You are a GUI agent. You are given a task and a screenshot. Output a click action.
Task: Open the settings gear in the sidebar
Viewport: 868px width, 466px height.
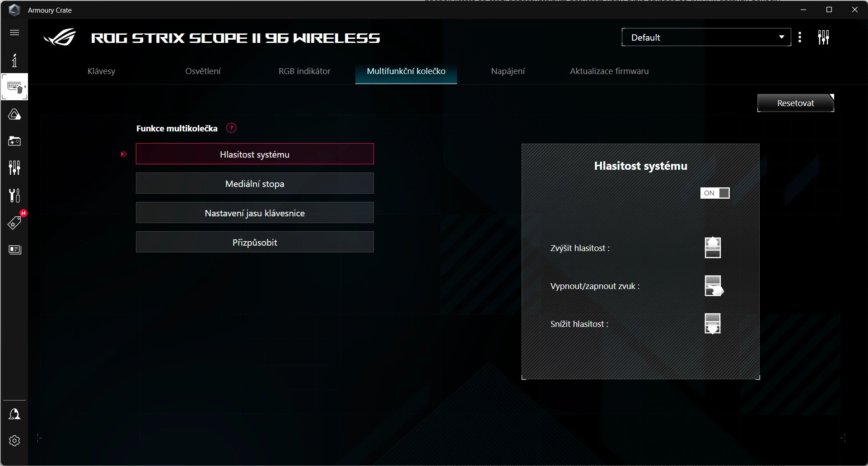pyautogui.click(x=14, y=441)
